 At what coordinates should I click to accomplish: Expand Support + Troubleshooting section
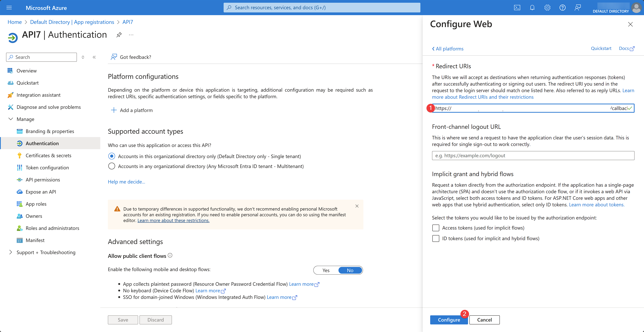pos(10,252)
